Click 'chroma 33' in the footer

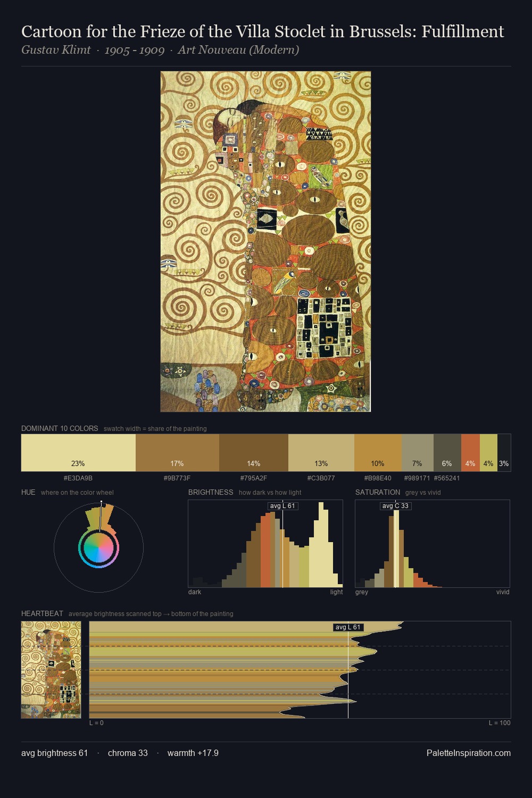[x=128, y=753]
